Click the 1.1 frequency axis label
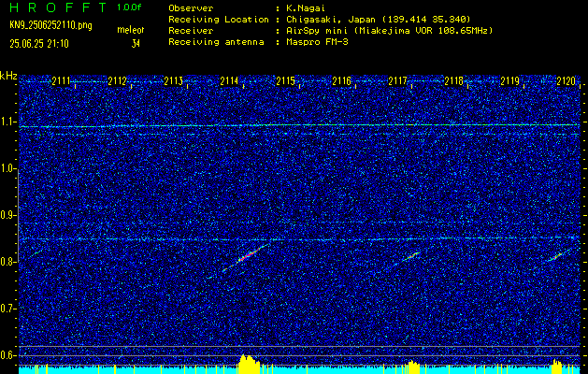Viewport: 588px width, 374px height. pos(7,122)
